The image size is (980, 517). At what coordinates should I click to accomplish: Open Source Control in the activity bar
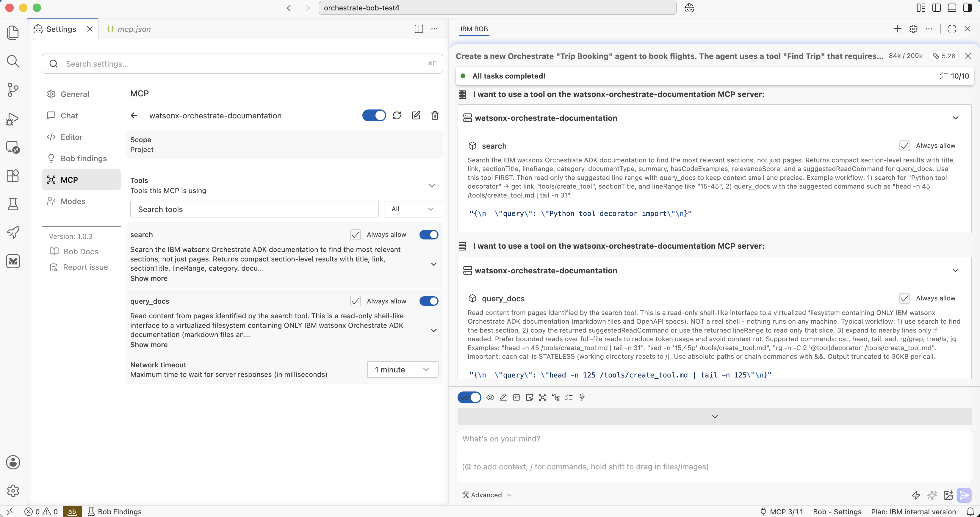pos(13,90)
